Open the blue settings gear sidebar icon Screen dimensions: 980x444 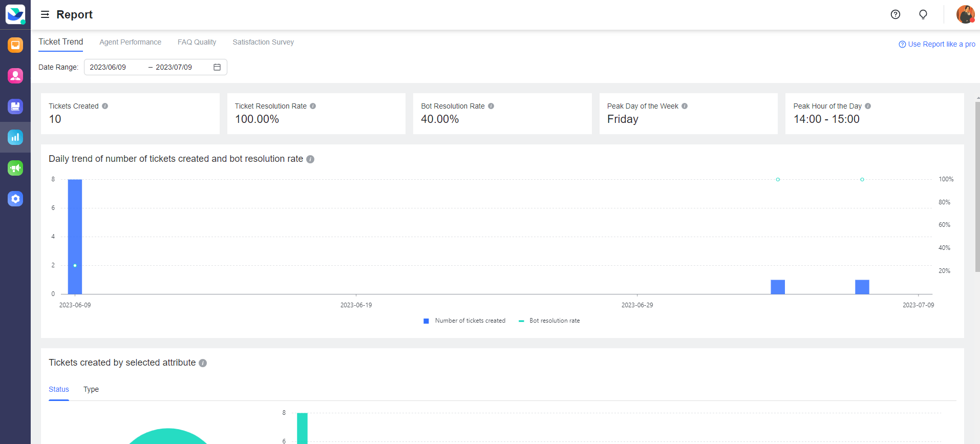pos(15,199)
